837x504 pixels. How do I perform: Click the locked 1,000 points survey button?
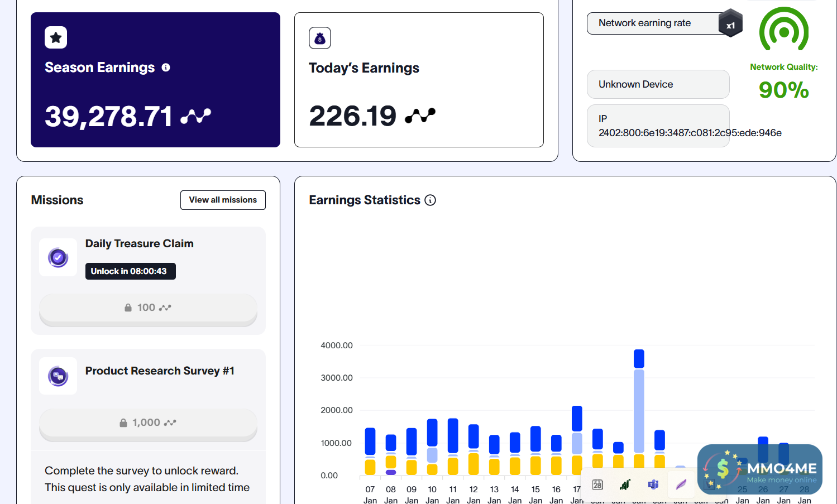[x=148, y=423]
